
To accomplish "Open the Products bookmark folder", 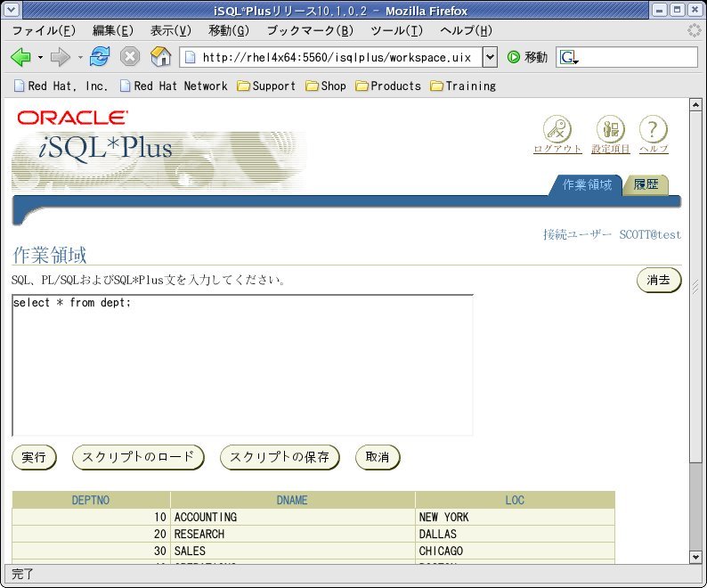I will pos(388,86).
